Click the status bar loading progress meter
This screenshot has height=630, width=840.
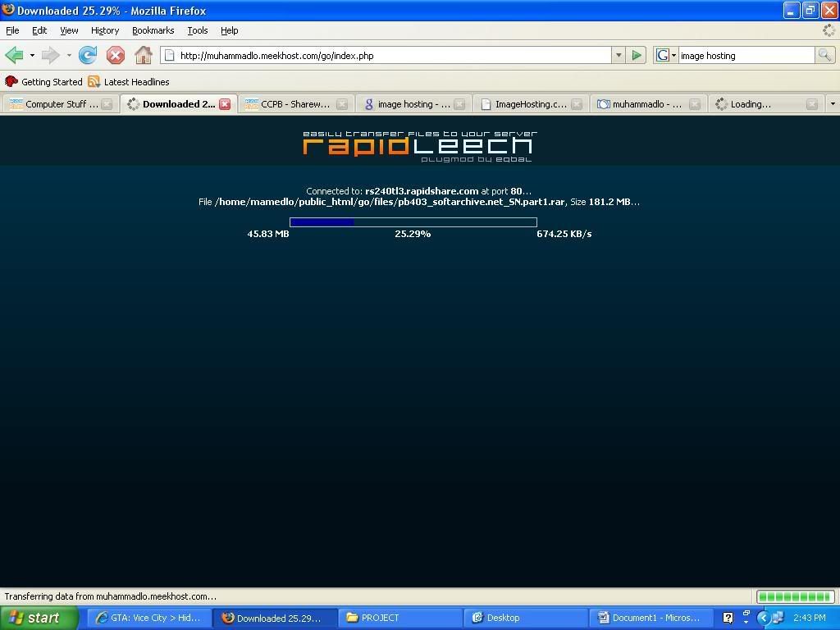[x=796, y=596]
